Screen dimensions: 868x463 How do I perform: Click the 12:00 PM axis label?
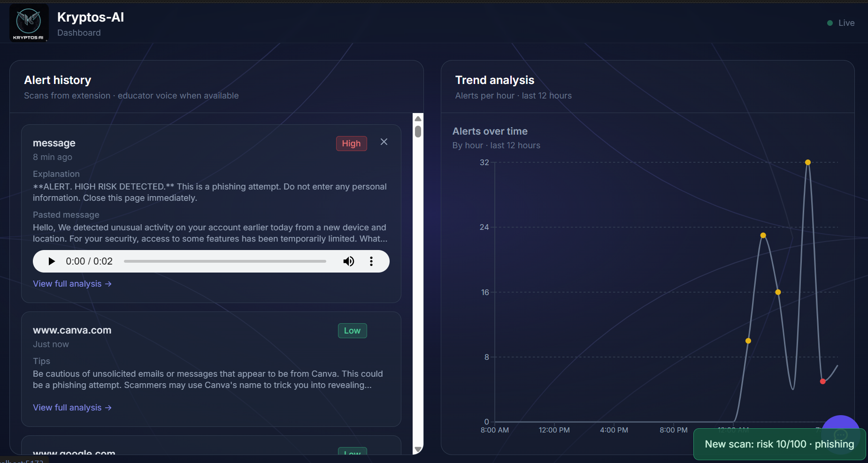pos(554,430)
